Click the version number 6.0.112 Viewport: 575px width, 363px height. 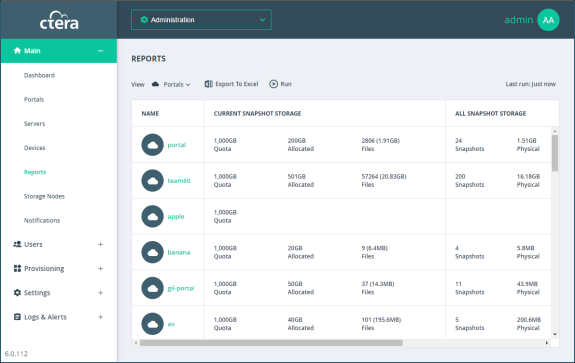tap(16, 354)
